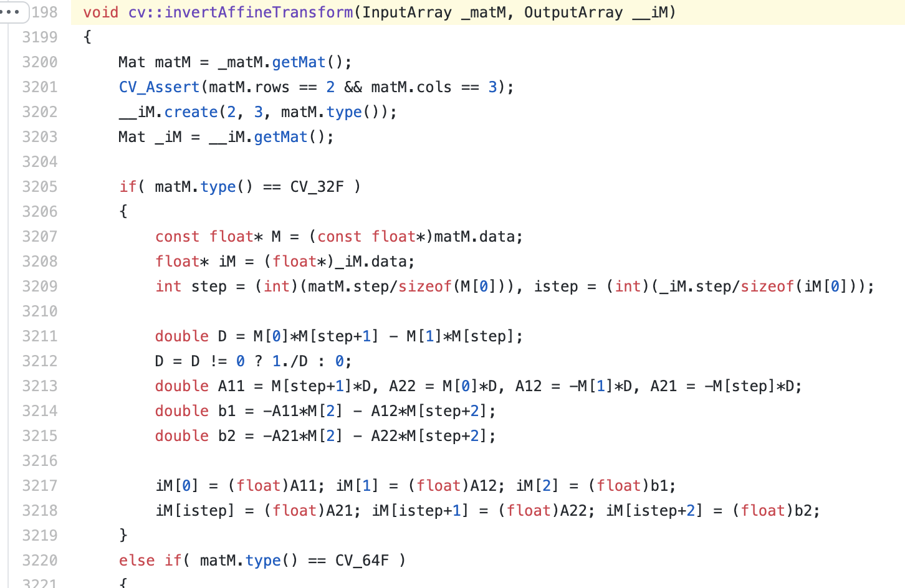
Task: Click getMat on line 3200
Action: pos(299,62)
